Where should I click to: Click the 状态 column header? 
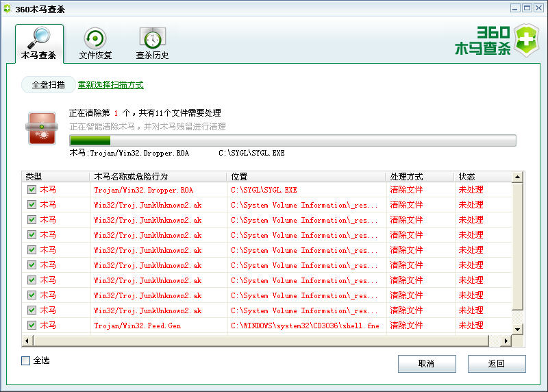(x=483, y=177)
